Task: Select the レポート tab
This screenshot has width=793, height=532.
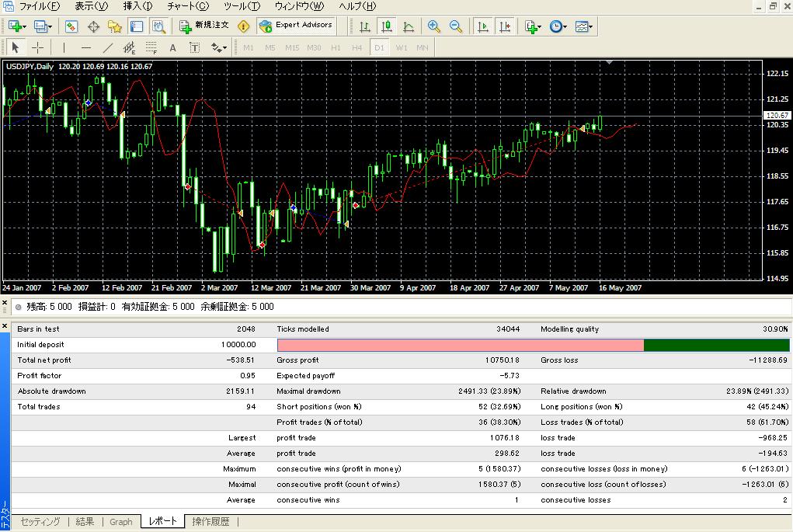Action: (163, 521)
